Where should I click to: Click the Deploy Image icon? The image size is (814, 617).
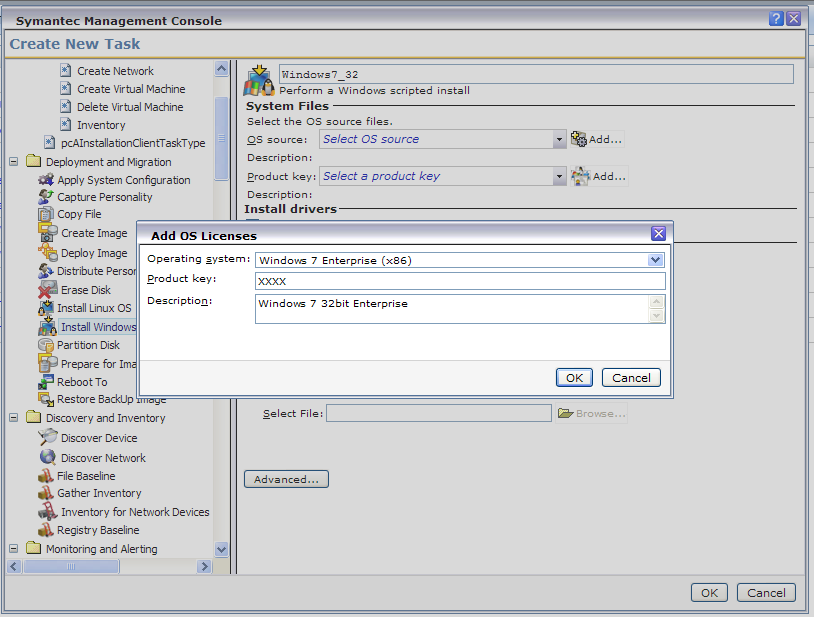[x=48, y=252]
